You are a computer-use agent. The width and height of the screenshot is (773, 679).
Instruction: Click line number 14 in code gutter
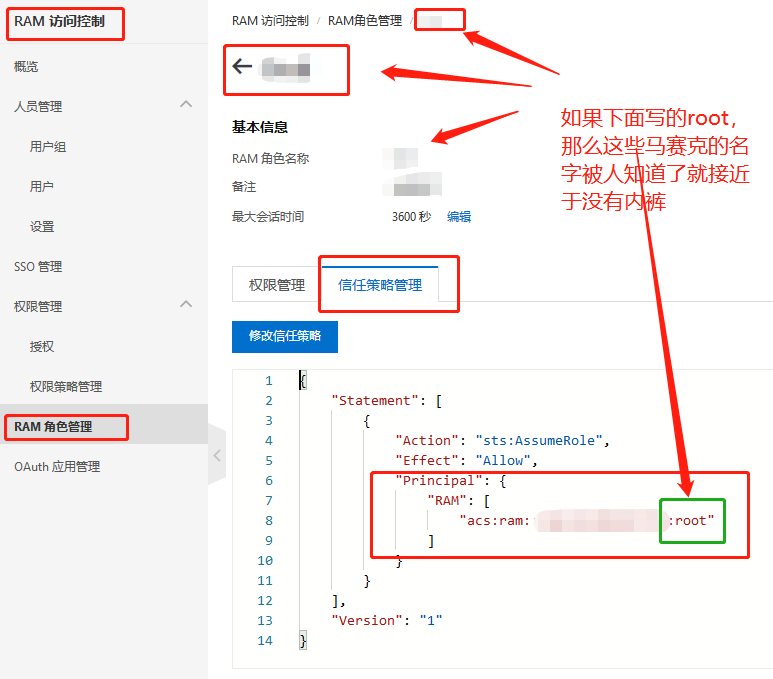coord(265,641)
